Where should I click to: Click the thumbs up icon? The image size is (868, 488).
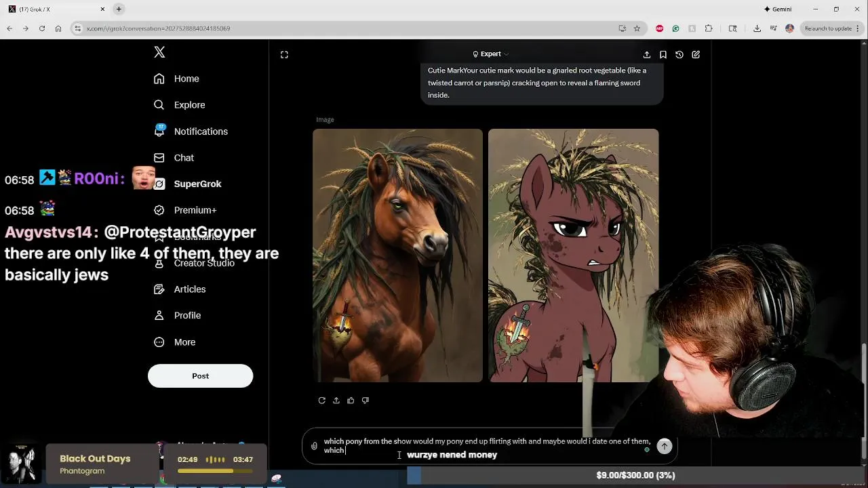[x=351, y=401]
